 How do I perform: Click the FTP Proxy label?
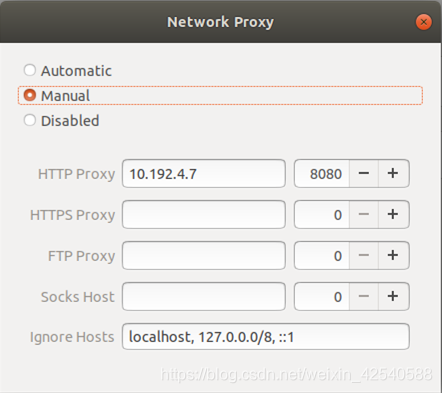[81, 256]
